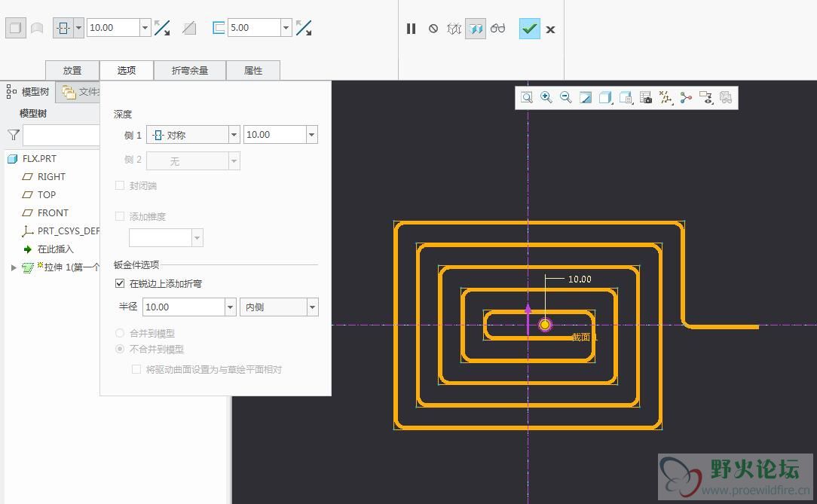Switch to the 模型树 tab
817x504 pixels.
pyautogui.click(x=28, y=92)
